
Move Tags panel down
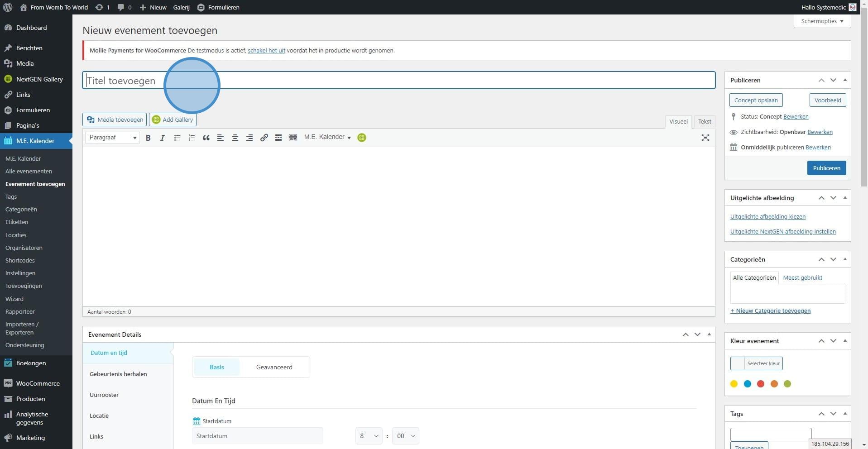(833, 414)
